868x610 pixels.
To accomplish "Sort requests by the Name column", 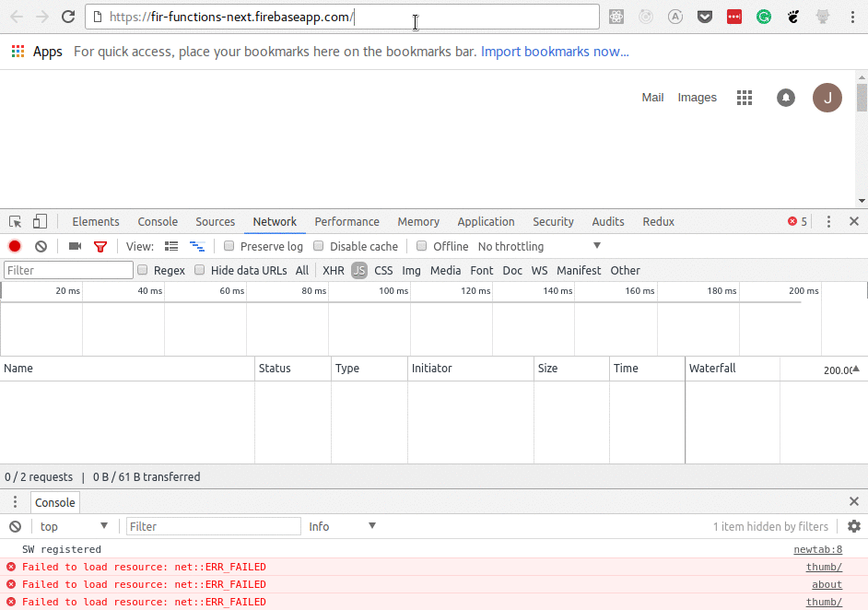I will [x=127, y=368].
